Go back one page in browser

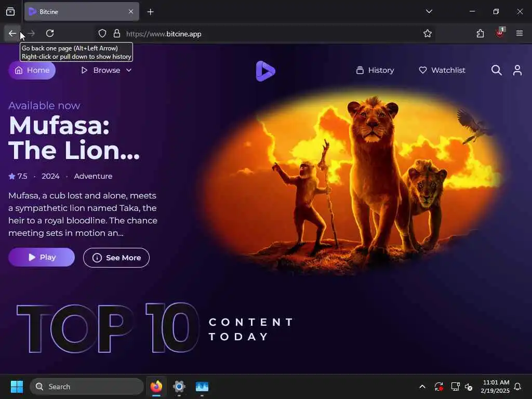click(12, 33)
